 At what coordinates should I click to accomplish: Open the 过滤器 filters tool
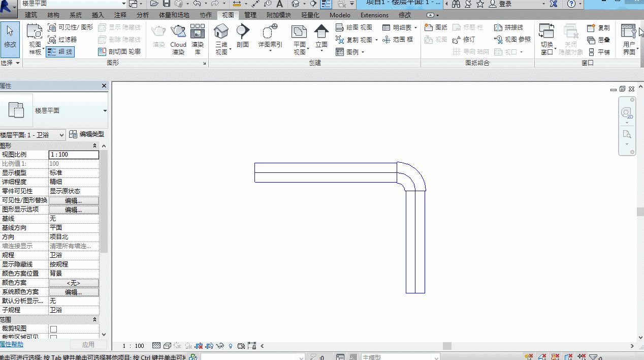(x=62, y=39)
